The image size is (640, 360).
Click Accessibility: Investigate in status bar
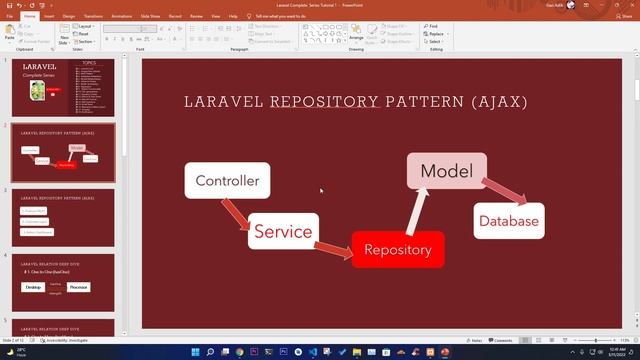pos(64,340)
